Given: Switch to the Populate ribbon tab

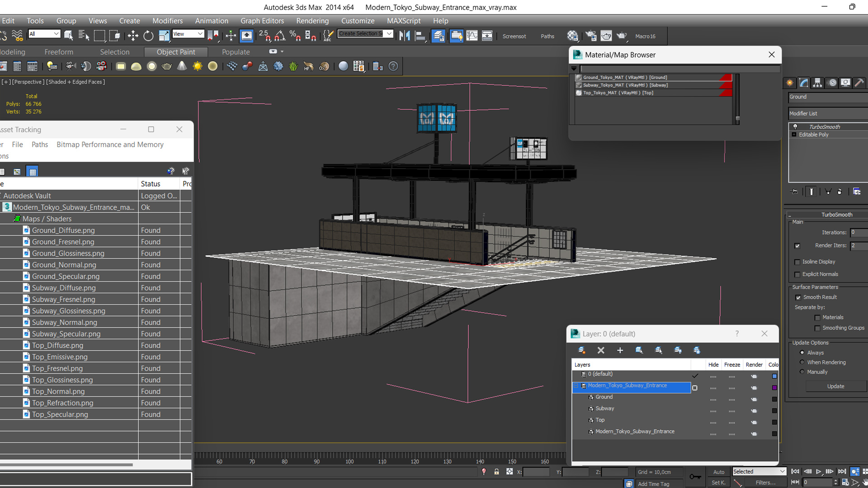Looking at the screenshot, I should pyautogui.click(x=236, y=52).
